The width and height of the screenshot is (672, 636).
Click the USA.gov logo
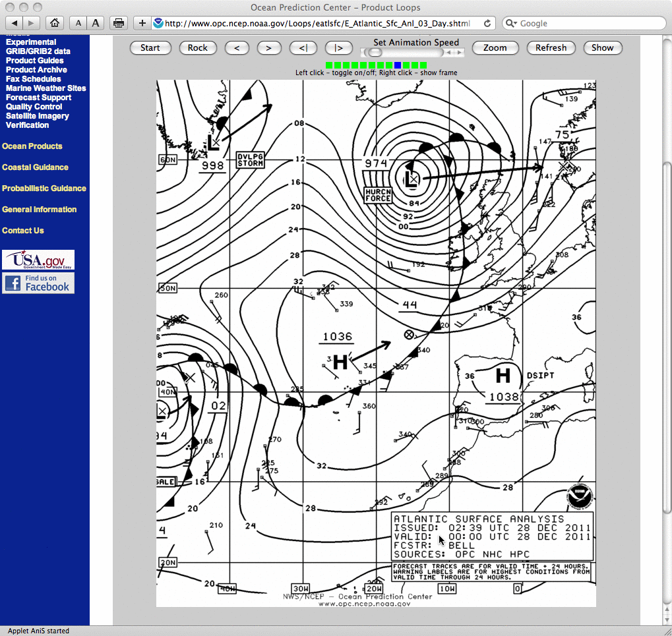pyautogui.click(x=38, y=260)
